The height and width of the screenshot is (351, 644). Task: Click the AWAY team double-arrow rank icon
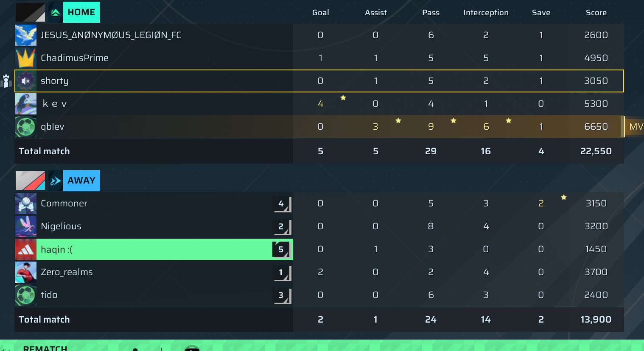coord(56,181)
